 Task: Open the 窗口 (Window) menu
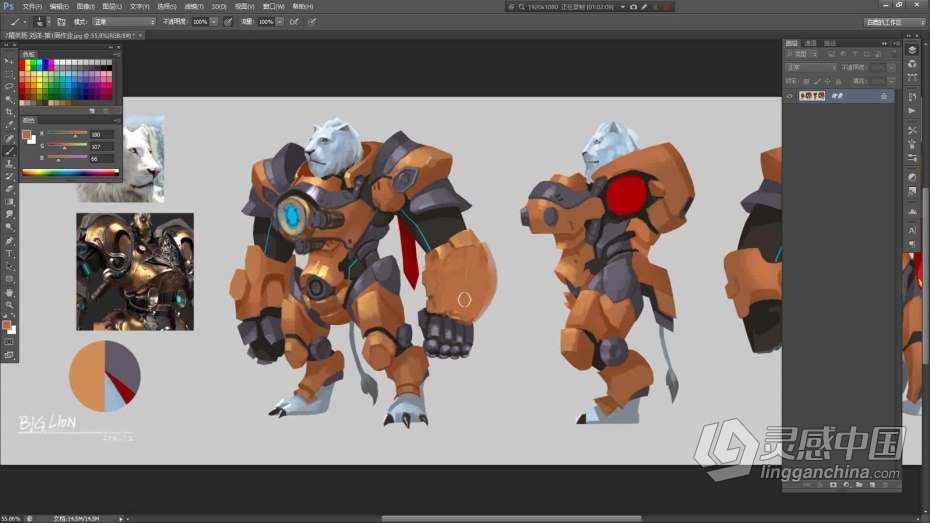click(273, 7)
